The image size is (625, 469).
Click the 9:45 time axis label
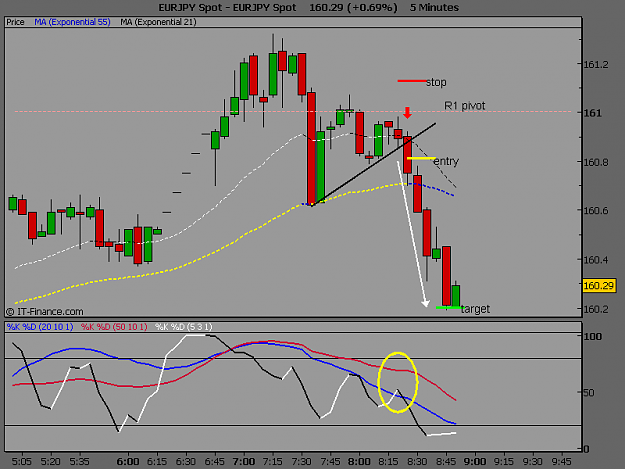click(x=561, y=462)
